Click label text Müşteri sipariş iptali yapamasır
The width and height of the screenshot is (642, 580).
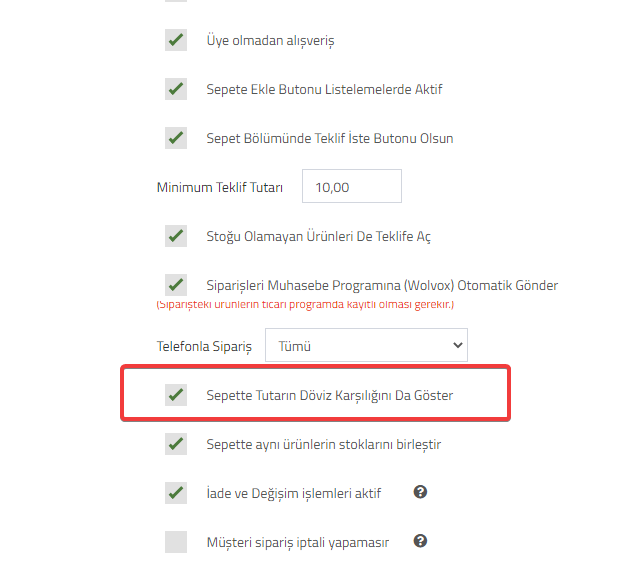tap(298, 543)
